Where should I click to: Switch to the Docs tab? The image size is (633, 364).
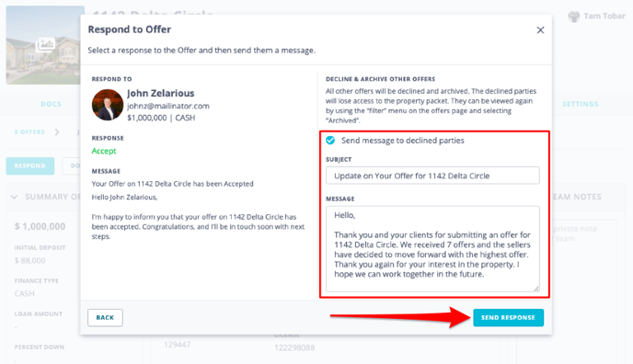pyautogui.click(x=51, y=104)
